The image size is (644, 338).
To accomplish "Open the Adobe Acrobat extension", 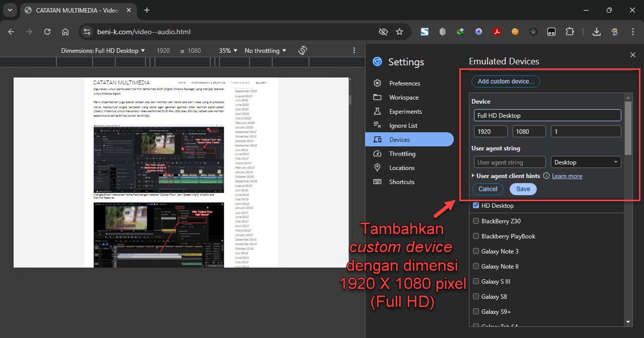I will click(497, 32).
